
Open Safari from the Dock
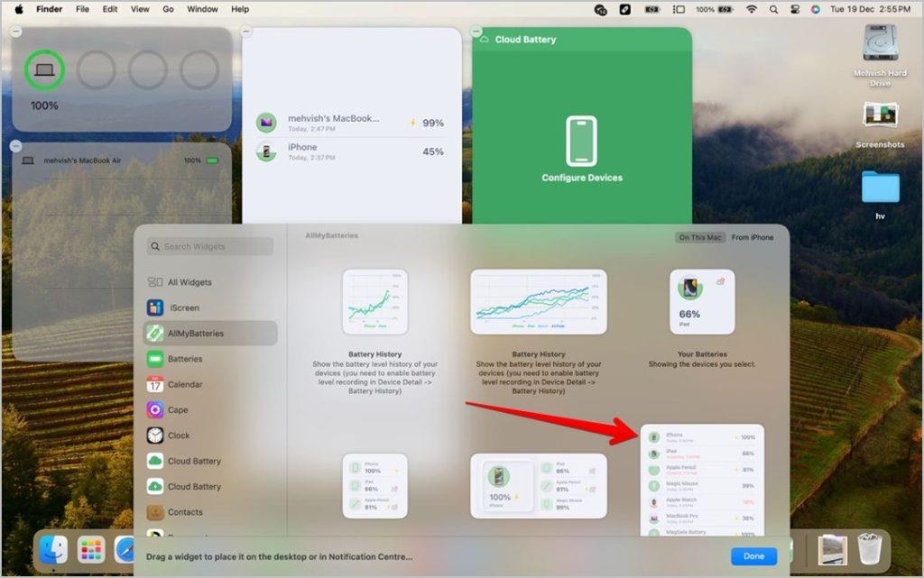[x=125, y=550]
